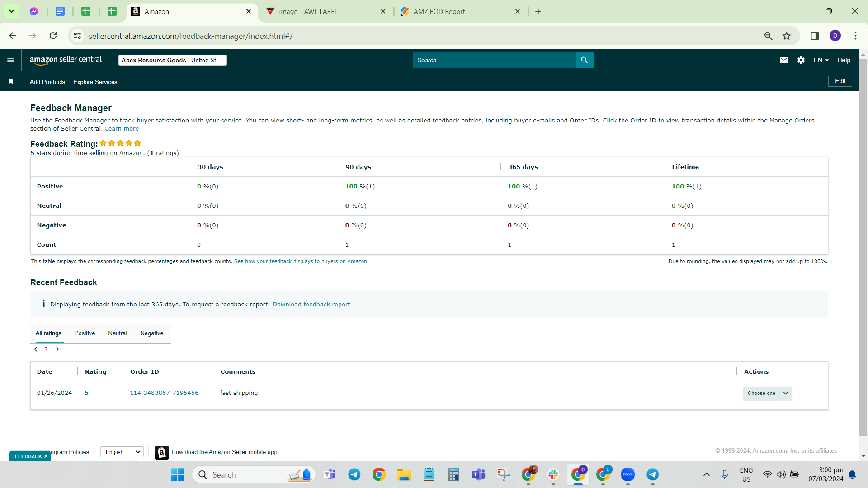Open See how your feedback displays link
The width and height of the screenshot is (868, 488).
click(x=301, y=261)
